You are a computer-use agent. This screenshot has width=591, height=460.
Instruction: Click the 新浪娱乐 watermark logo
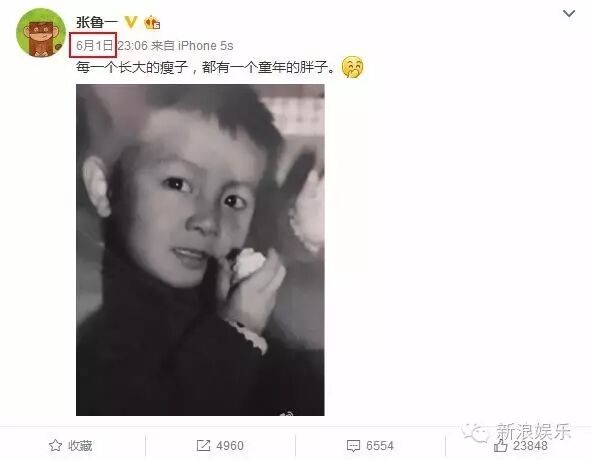click(x=517, y=432)
